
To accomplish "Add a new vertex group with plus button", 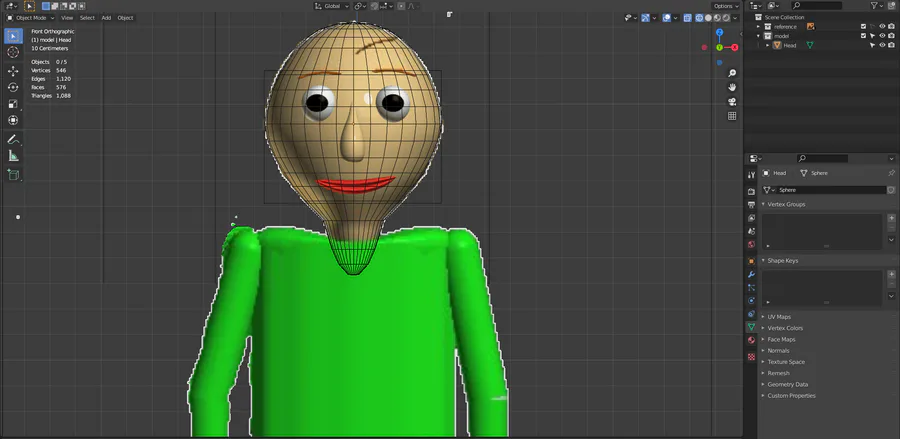I will click(x=891, y=218).
